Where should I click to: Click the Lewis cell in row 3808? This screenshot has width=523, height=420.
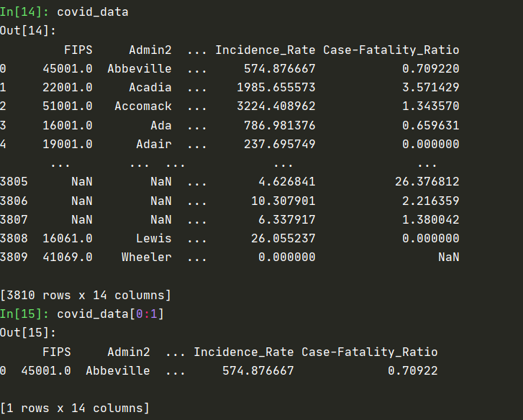tap(153, 238)
